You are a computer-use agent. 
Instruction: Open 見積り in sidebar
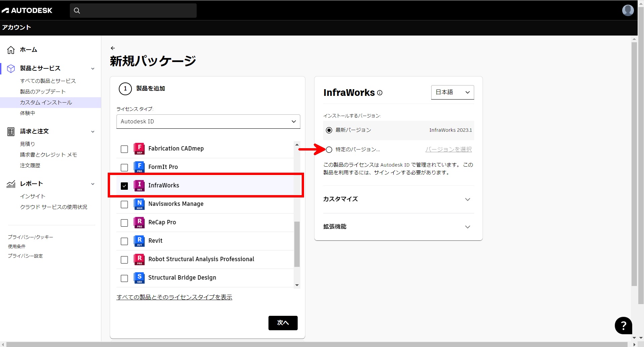tap(28, 144)
